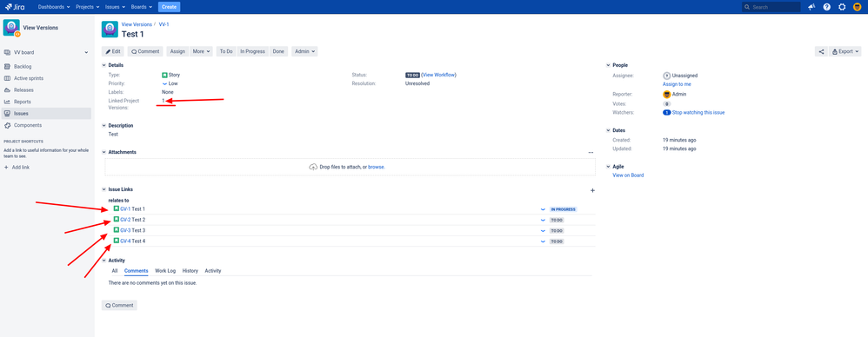Image resolution: width=868 pixels, height=337 pixels.
Task: Click the Create button
Action: [x=169, y=7]
